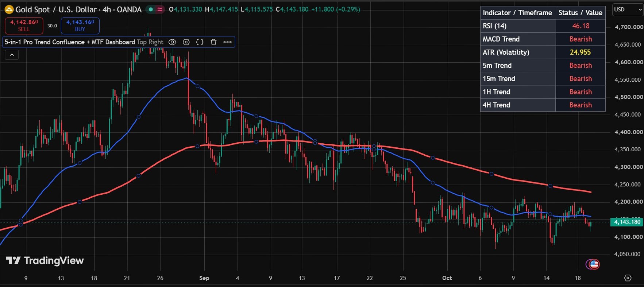The image size is (644, 287).
Task: Click the green market status dot
Action: 151,9
